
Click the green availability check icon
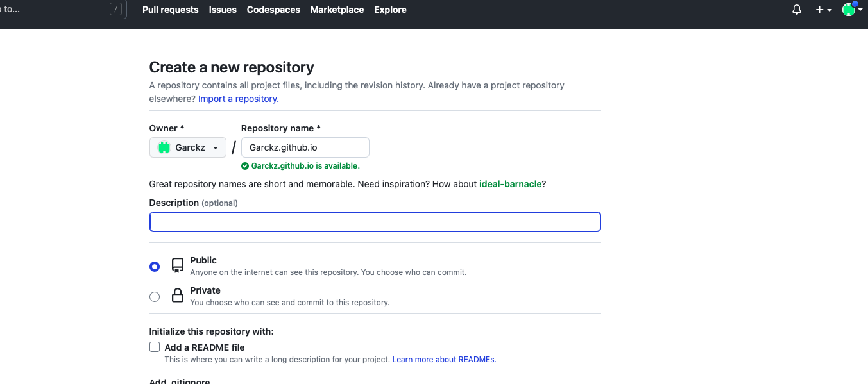(x=245, y=166)
